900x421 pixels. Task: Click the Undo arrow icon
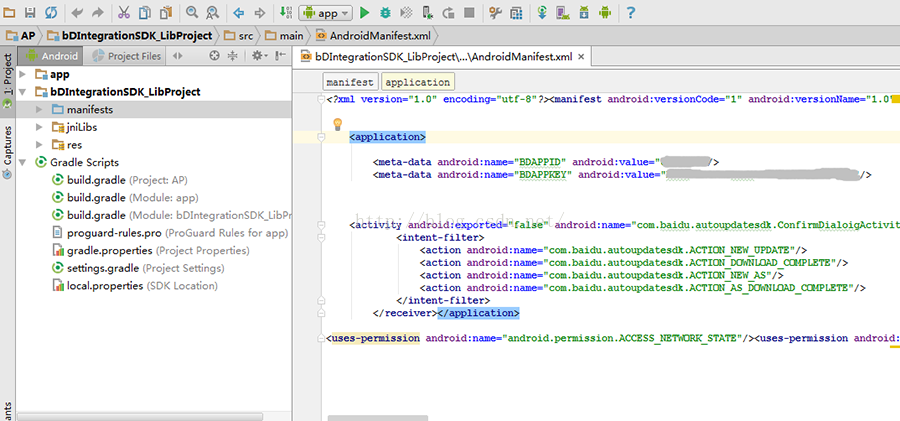pyautogui.click(x=77, y=12)
